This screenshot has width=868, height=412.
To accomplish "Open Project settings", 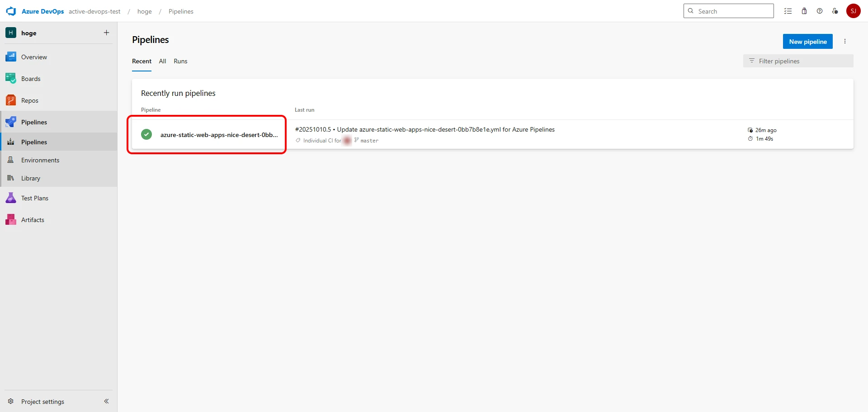I will tap(42, 402).
